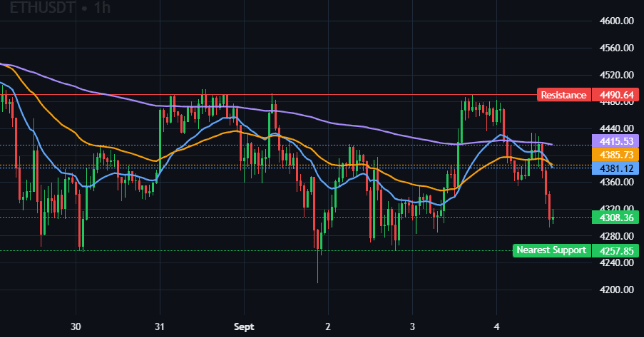This screenshot has width=644, height=337.
Task: Click date 2 on the time axis
Action: (328, 326)
